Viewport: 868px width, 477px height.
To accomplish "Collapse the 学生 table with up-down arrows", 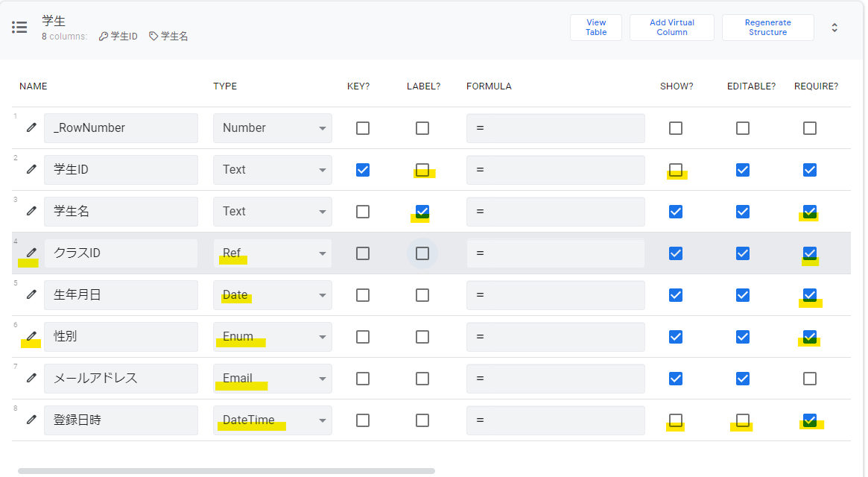I will tap(834, 28).
